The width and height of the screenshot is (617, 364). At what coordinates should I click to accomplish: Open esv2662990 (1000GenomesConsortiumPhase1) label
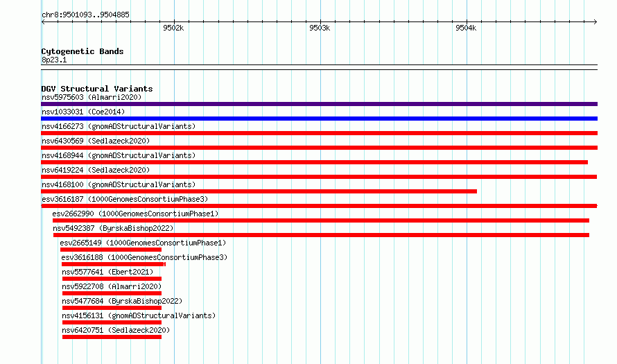coord(135,214)
